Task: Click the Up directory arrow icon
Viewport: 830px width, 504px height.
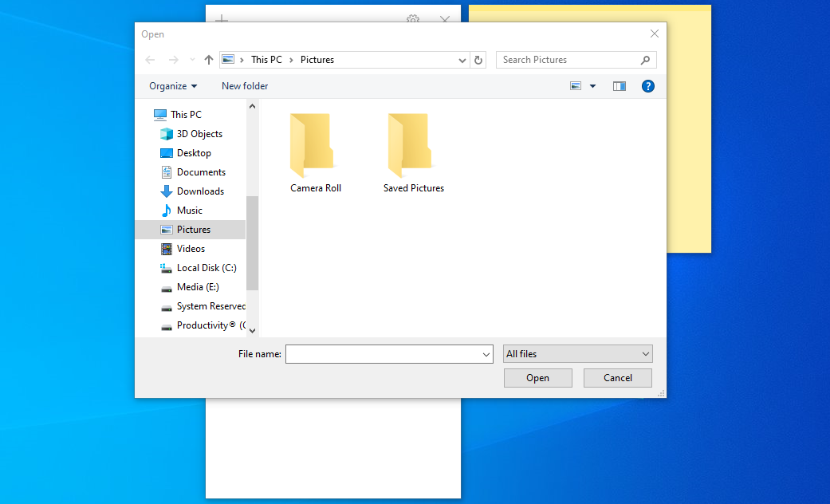Action: point(209,60)
